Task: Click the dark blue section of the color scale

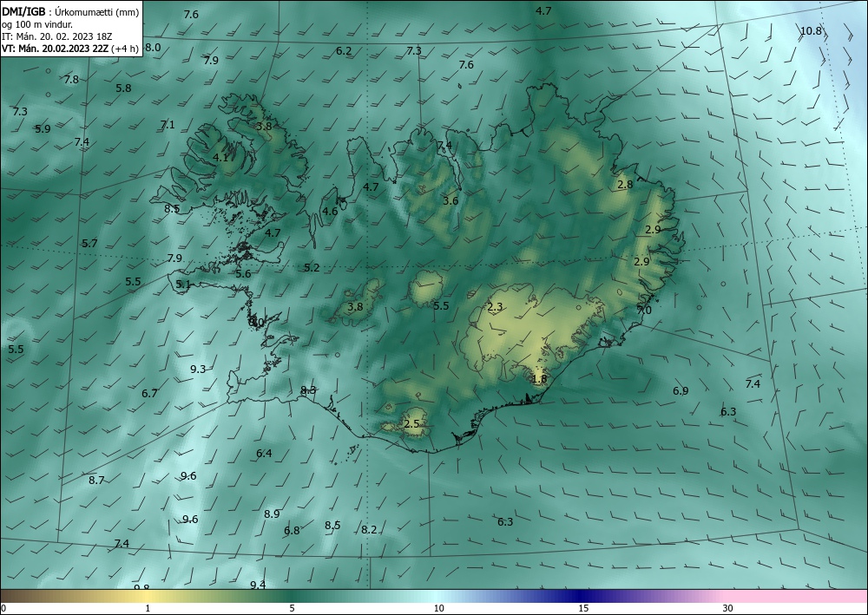Action: tap(582, 596)
